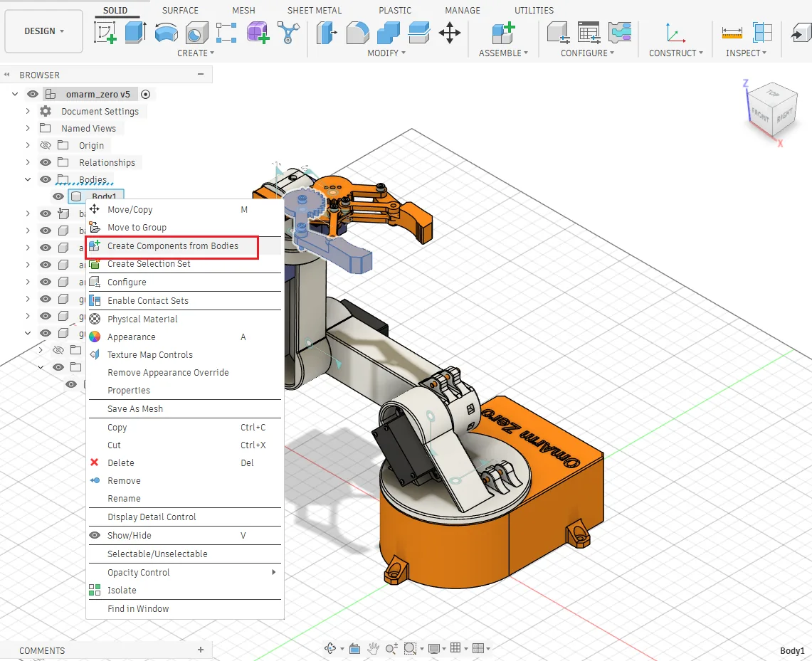812x661 pixels.
Task: Click the Orbit navigation icon
Action: tap(330, 648)
